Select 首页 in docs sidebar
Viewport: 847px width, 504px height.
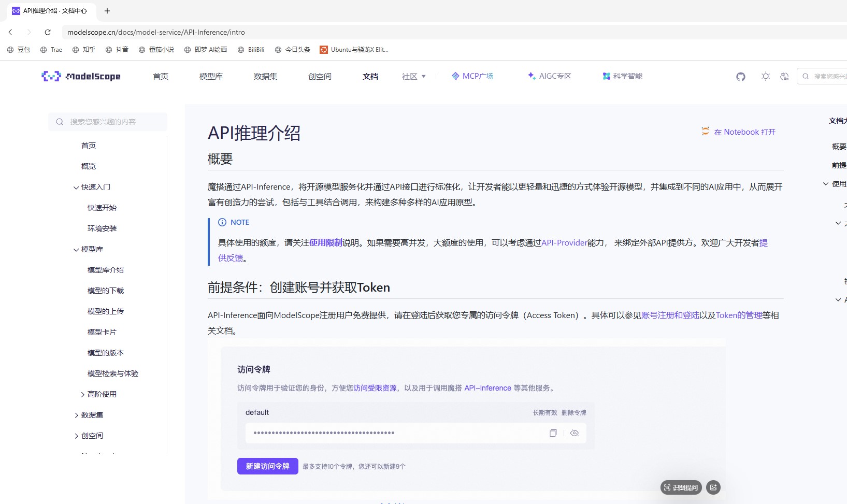(89, 146)
